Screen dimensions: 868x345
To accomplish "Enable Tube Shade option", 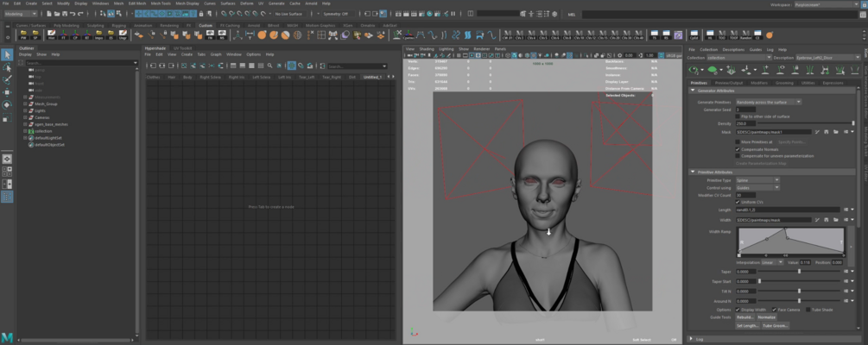I will [x=808, y=310].
